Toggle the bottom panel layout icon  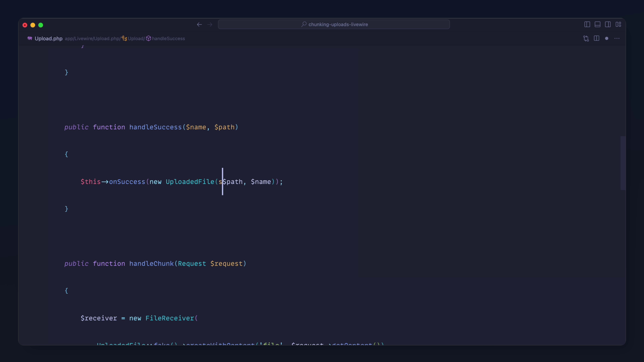point(598,24)
